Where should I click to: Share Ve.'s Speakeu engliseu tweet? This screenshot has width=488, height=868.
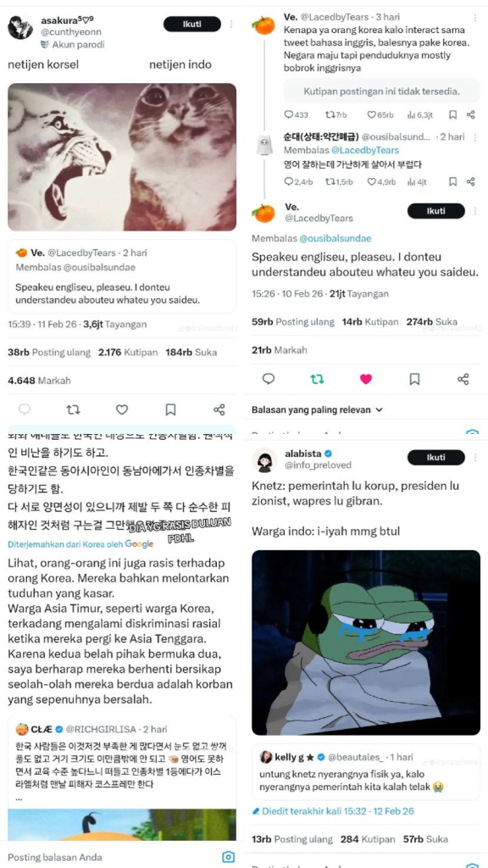463,379
